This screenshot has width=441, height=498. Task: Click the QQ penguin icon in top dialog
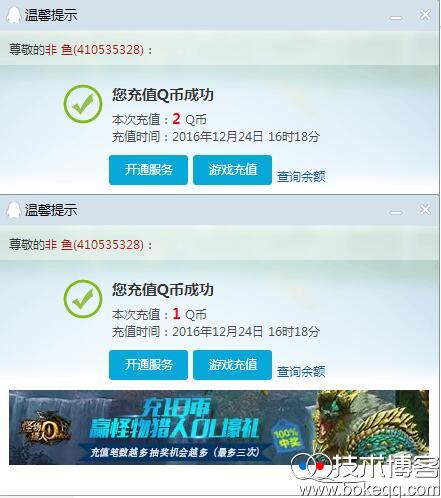14,15
